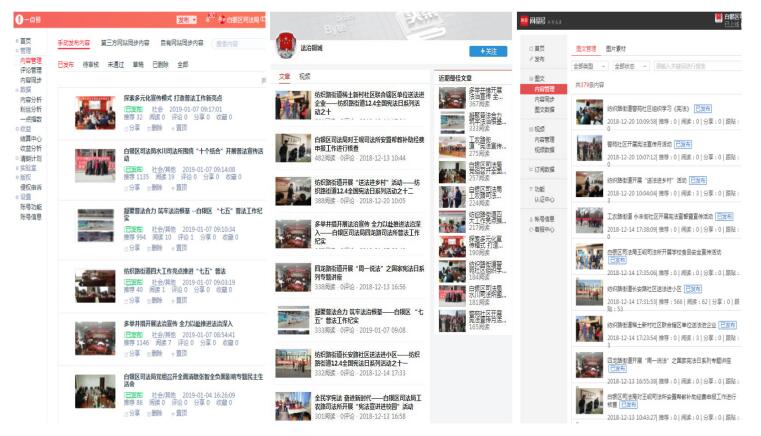Select the 待审核 status filter
761x436 pixels.
pyautogui.click(x=91, y=65)
